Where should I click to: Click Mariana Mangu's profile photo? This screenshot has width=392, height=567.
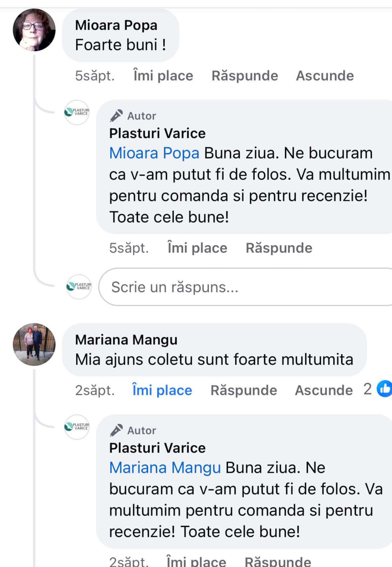34,344
